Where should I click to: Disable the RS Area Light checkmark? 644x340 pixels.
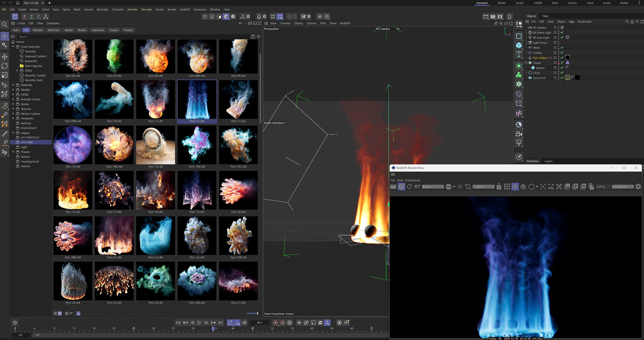coord(562,38)
